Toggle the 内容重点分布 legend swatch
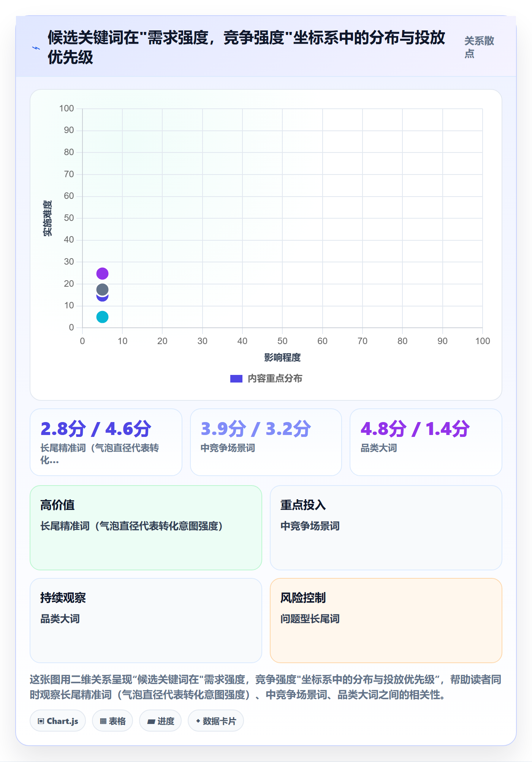The image size is (532, 762). point(236,379)
